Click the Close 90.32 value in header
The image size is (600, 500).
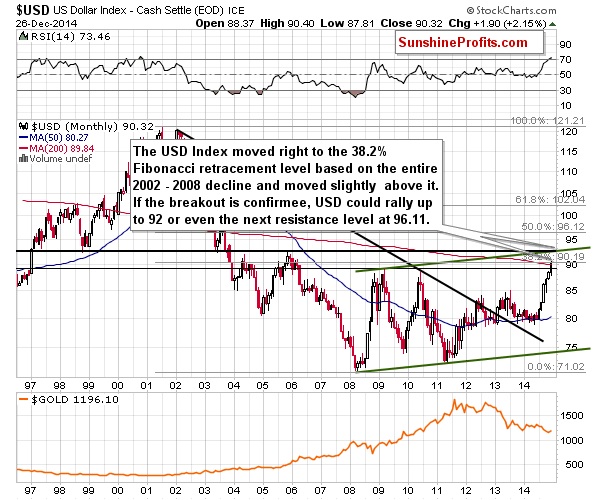(411, 24)
